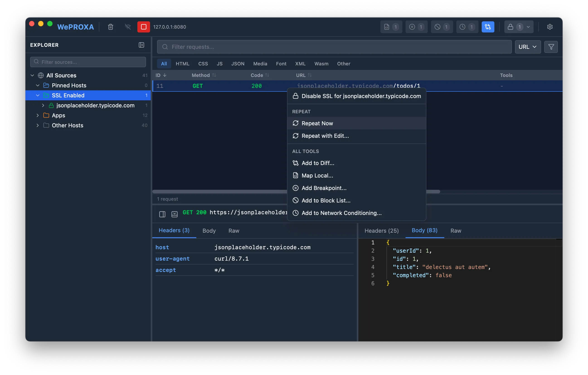Toggle the highlighted Diff toolbar button
This screenshot has height=375, width=588.
488,27
